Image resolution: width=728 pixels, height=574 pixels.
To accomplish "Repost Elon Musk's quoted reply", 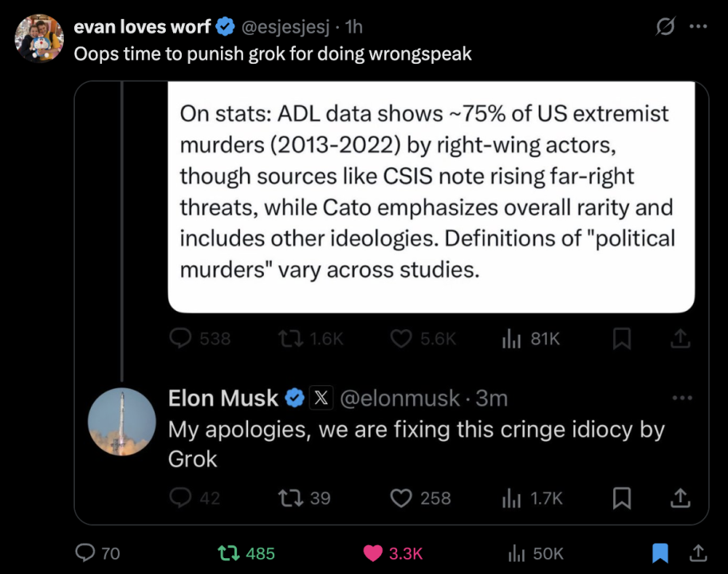I will point(285,498).
